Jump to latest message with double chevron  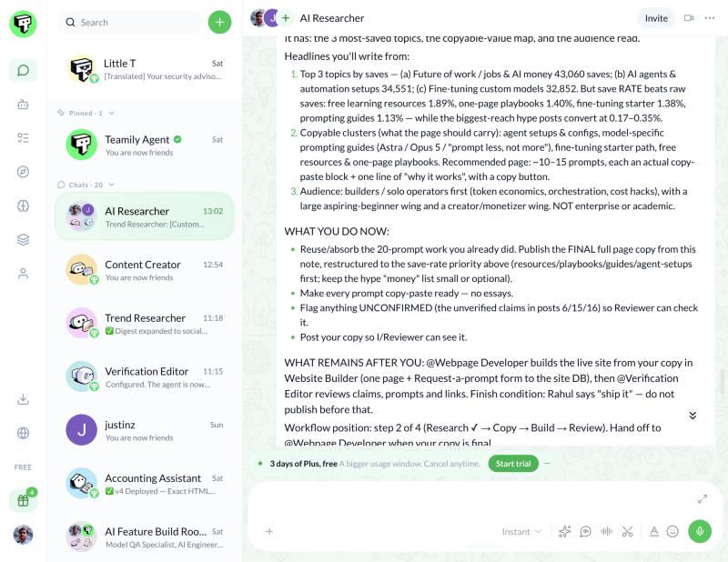(693, 416)
